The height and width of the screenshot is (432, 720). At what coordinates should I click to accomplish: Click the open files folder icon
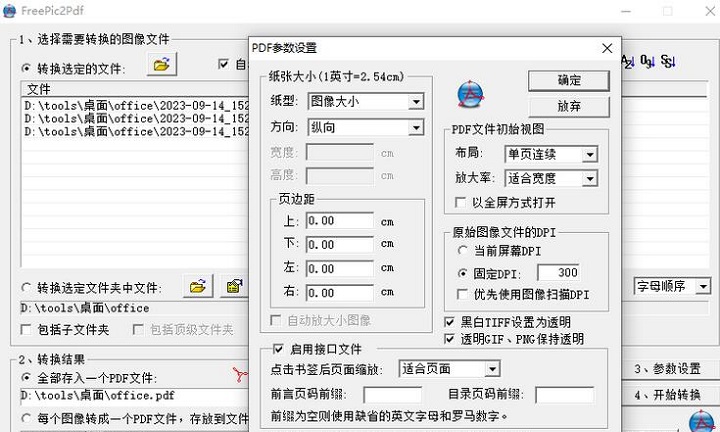162,65
